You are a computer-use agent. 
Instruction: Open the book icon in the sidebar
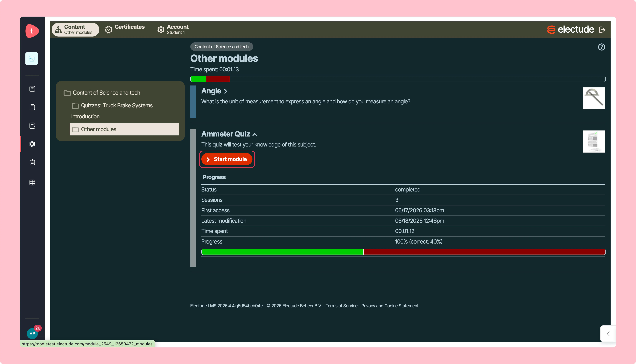click(x=32, y=126)
